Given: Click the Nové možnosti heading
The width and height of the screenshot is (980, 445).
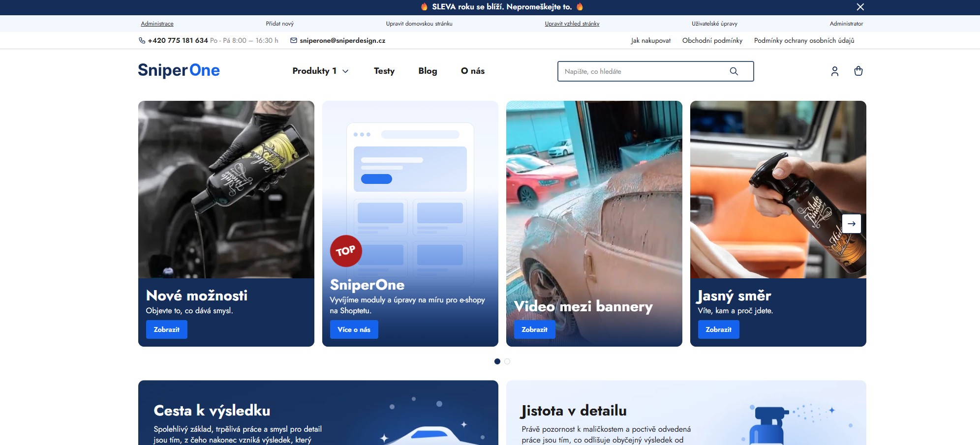Looking at the screenshot, I should 197,296.
